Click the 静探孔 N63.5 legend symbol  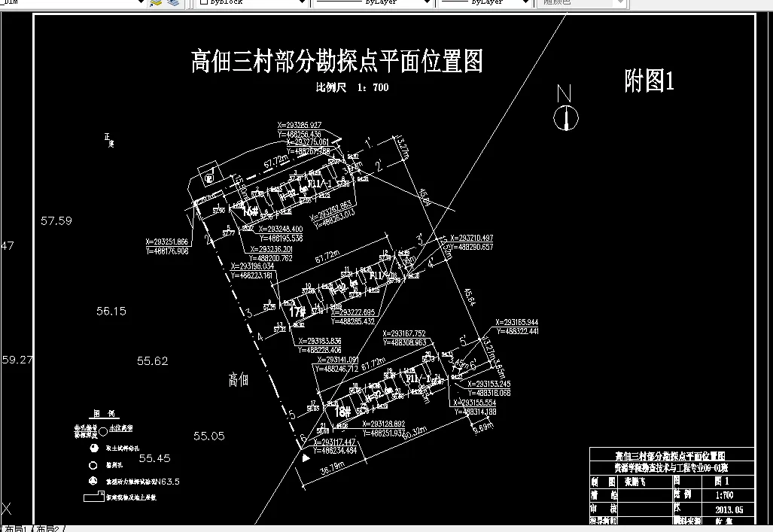click(93, 480)
